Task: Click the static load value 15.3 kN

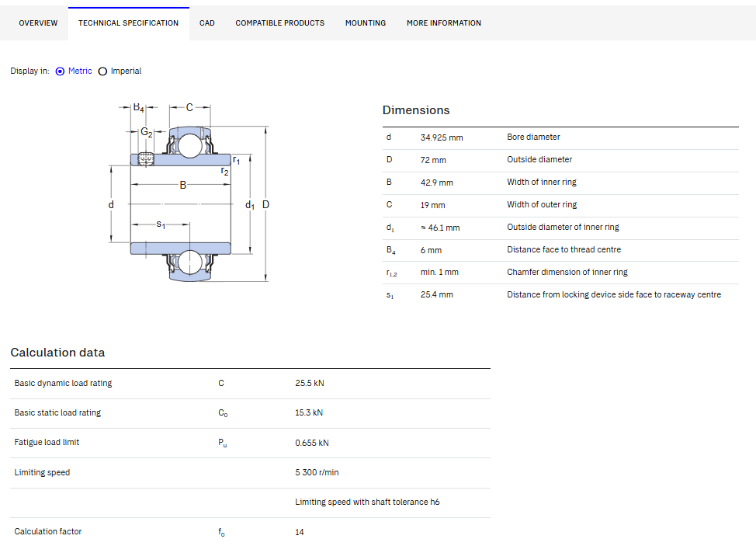Action: [309, 412]
